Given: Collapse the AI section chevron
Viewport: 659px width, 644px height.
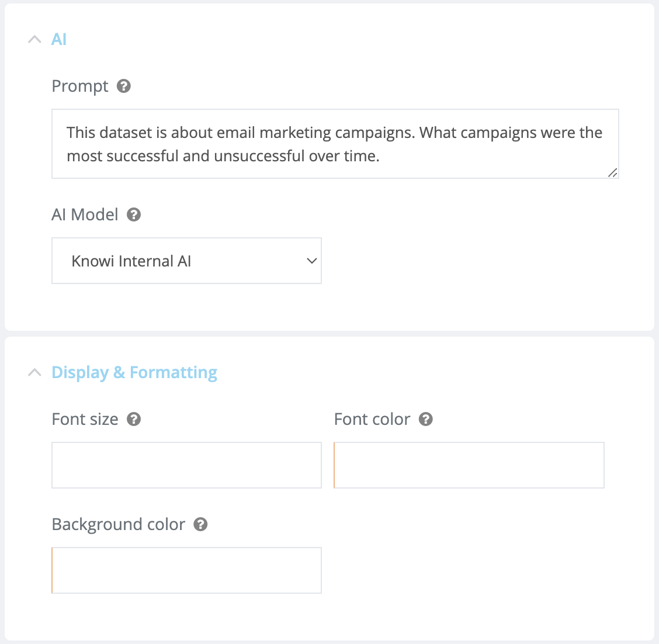Looking at the screenshot, I should tap(34, 40).
